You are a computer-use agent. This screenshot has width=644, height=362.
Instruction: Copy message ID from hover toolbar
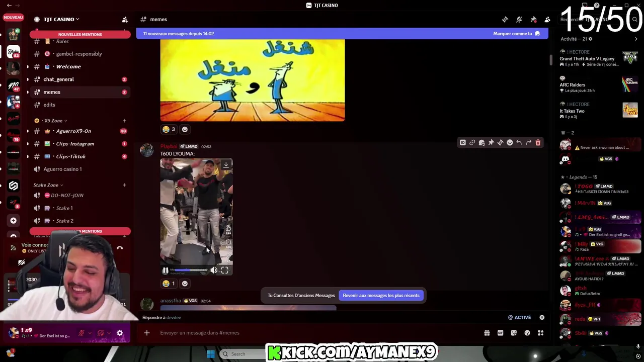click(x=463, y=143)
